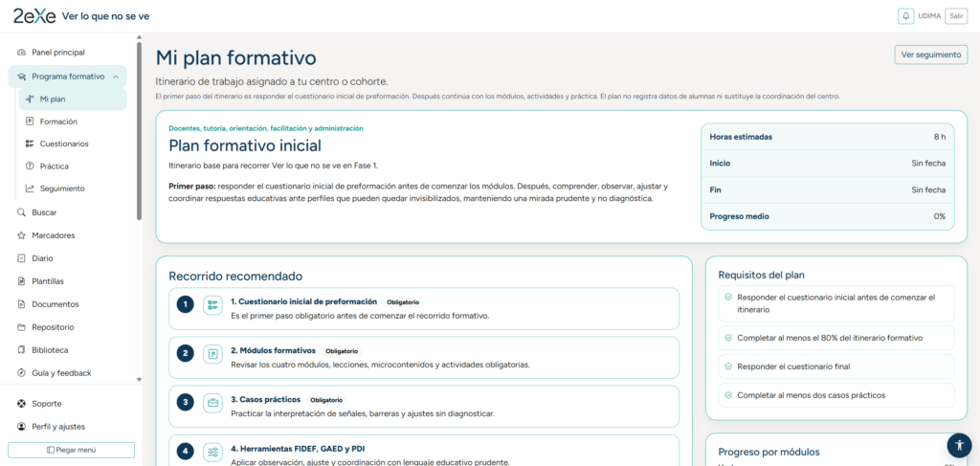
Task: Click the Plantillas document icon
Action: click(x=21, y=281)
